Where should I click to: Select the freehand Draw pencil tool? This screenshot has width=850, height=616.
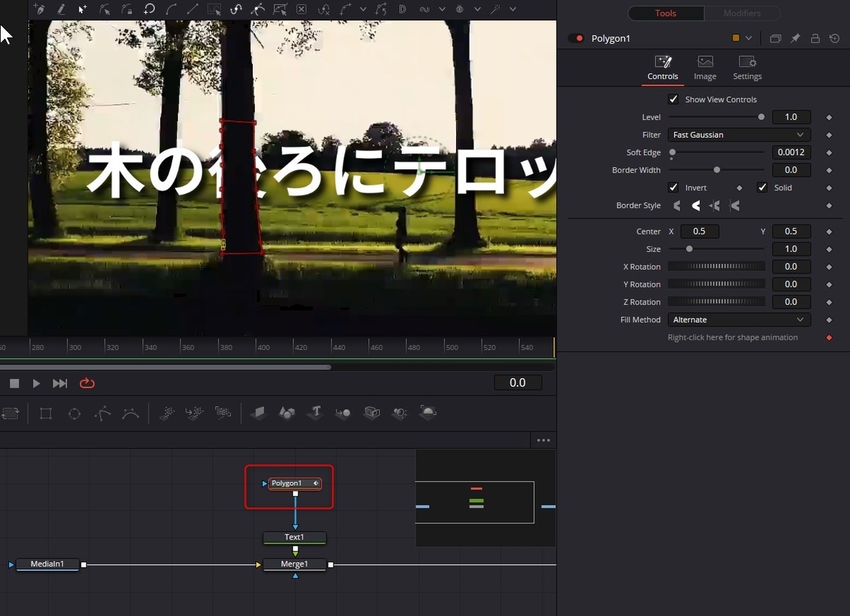coord(62,9)
